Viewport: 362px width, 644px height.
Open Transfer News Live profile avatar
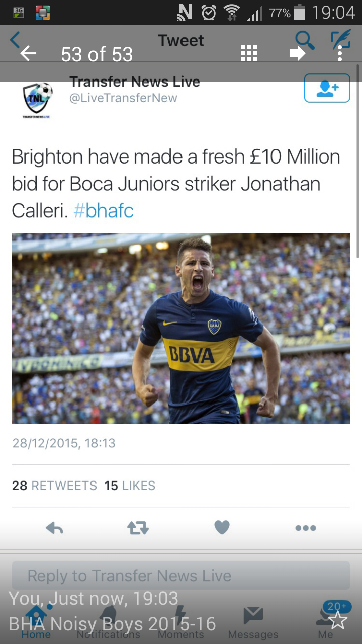37,99
